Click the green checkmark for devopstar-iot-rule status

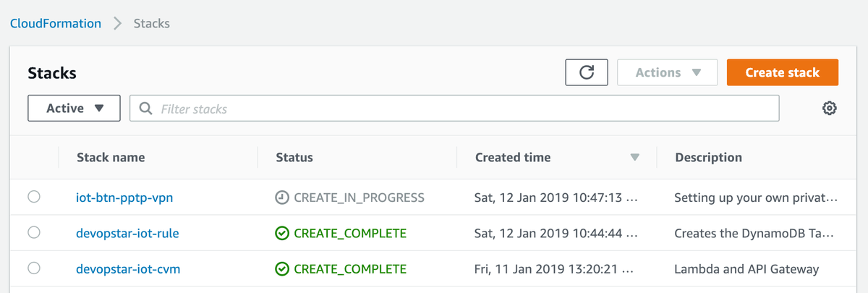click(x=282, y=233)
